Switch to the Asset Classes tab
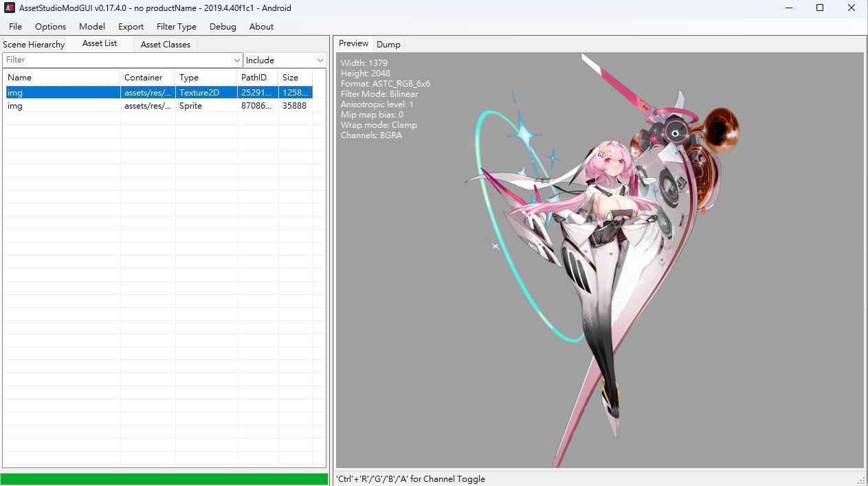The width and height of the screenshot is (868, 486). (166, 45)
